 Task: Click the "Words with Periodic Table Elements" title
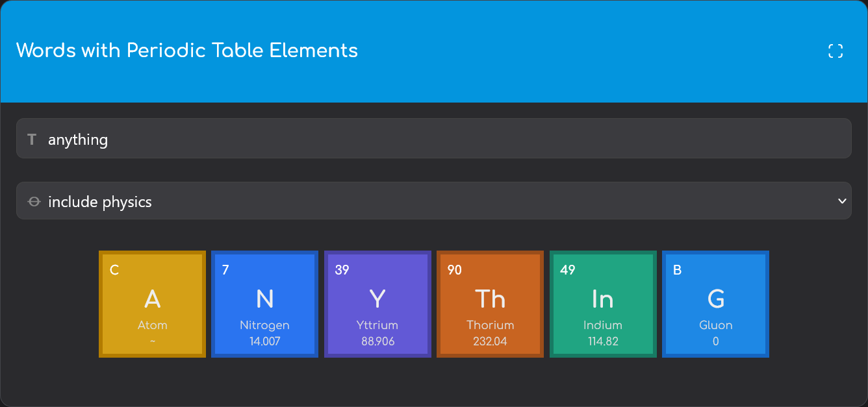187,51
